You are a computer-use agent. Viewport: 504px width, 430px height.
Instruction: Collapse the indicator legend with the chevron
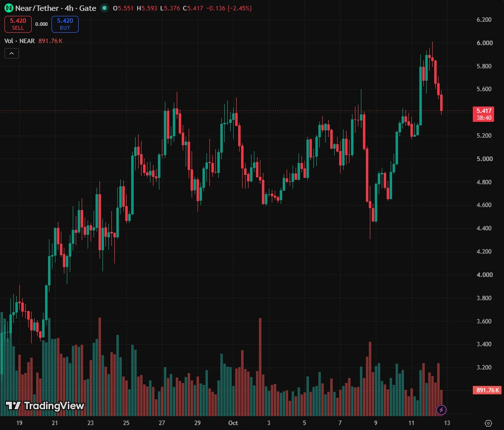pos(11,54)
